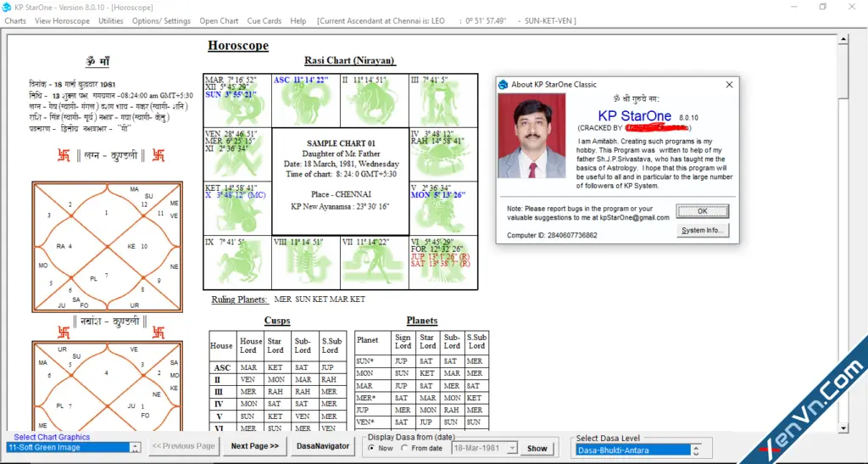Click the Next Page >> button

coord(254,445)
